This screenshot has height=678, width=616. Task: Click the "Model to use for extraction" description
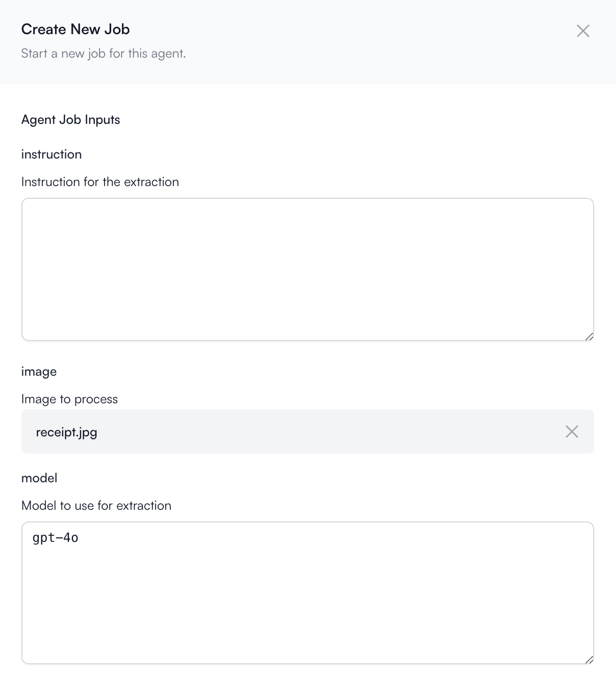(x=96, y=506)
